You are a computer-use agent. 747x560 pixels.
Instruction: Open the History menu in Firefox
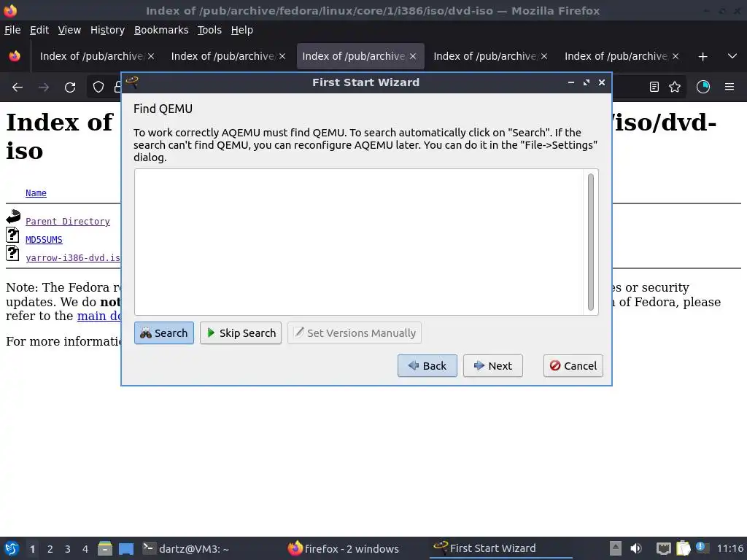point(108,30)
